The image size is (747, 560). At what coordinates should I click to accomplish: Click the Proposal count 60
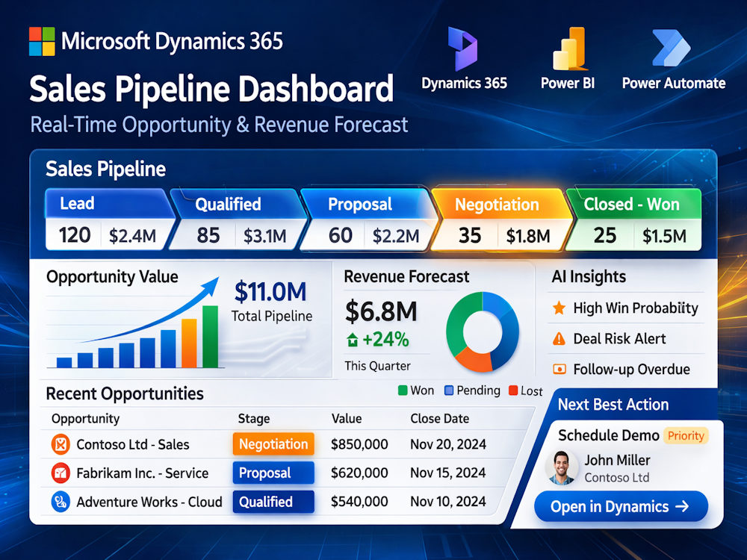340,235
